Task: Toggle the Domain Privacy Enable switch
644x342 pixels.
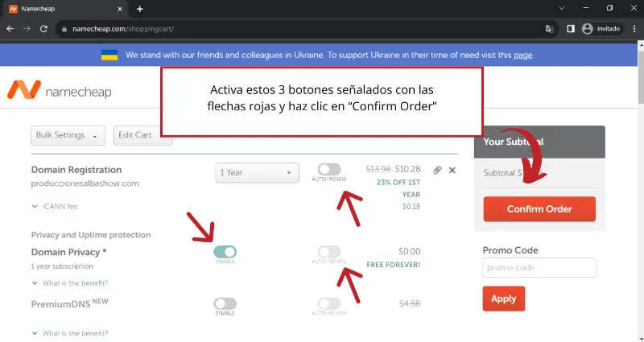Action: tap(225, 252)
